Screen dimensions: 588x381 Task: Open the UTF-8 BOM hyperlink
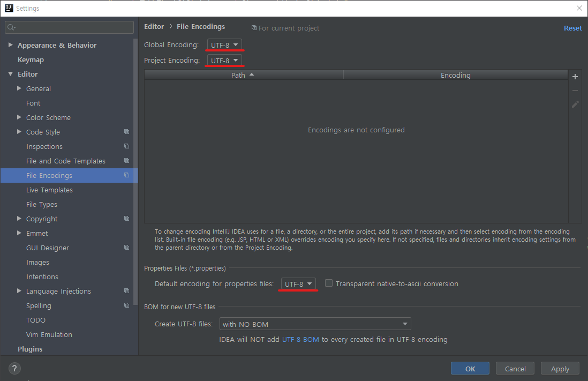(300, 339)
